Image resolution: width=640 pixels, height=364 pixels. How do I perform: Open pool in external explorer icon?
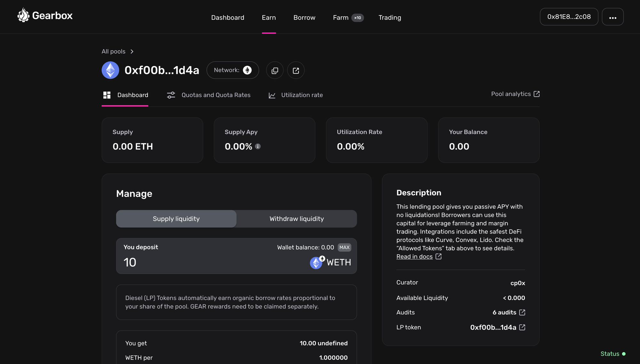(296, 70)
